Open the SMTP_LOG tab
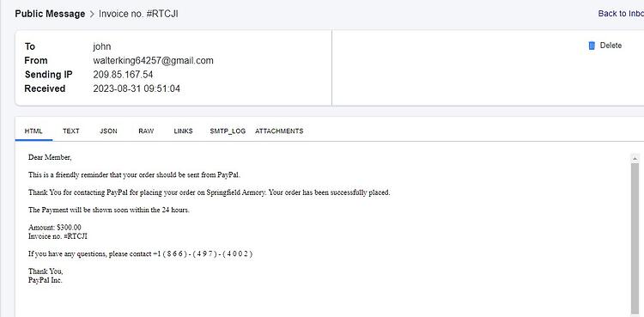644x317 pixels. [228, 131]
